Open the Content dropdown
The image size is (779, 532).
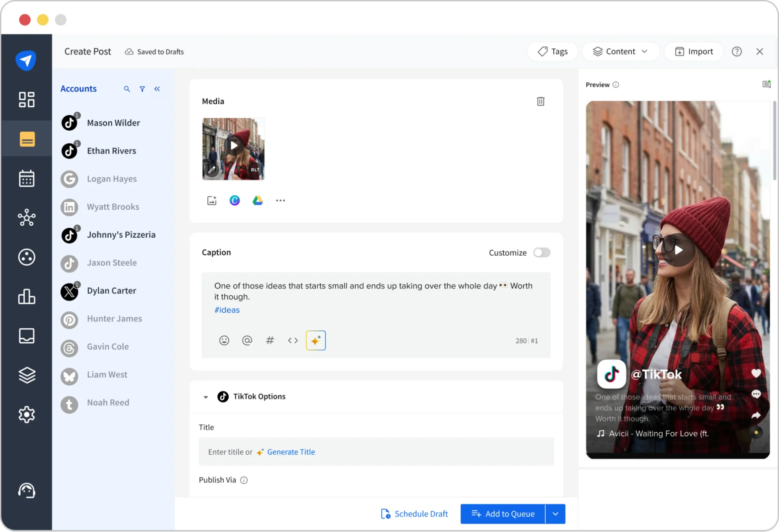pos(620,51)
